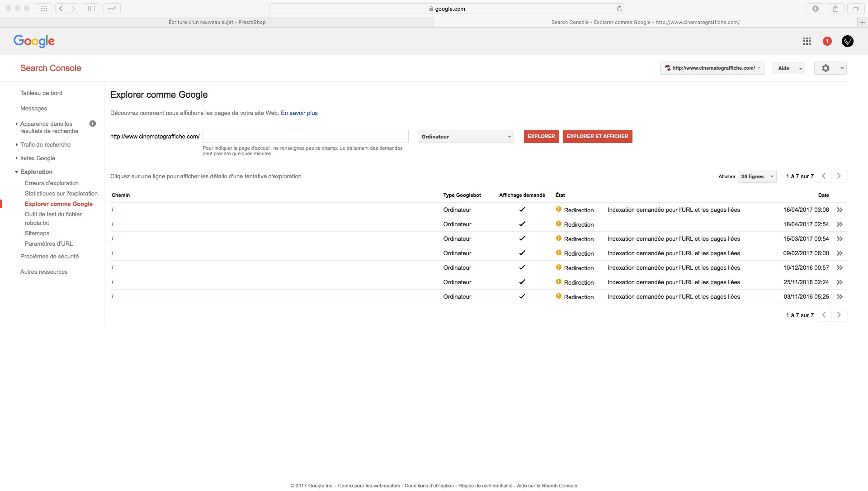Open the site property selector dropdown

click(712, 68)
